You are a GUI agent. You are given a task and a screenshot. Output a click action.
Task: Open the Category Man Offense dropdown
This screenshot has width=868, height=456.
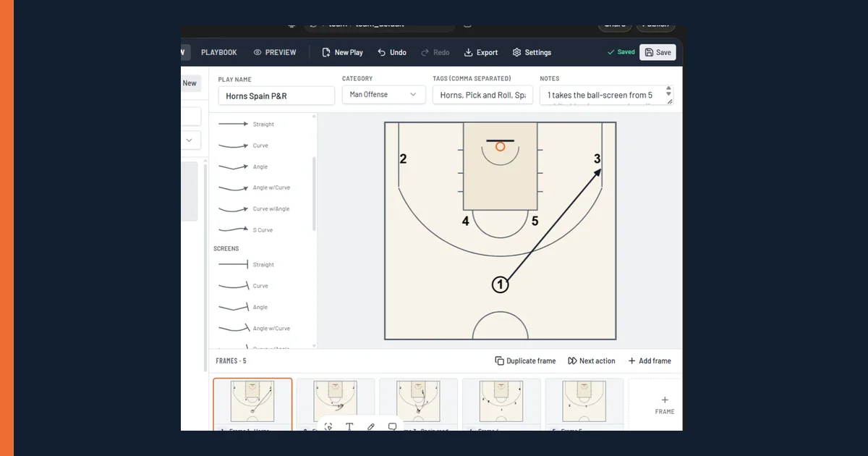(383, 95)
